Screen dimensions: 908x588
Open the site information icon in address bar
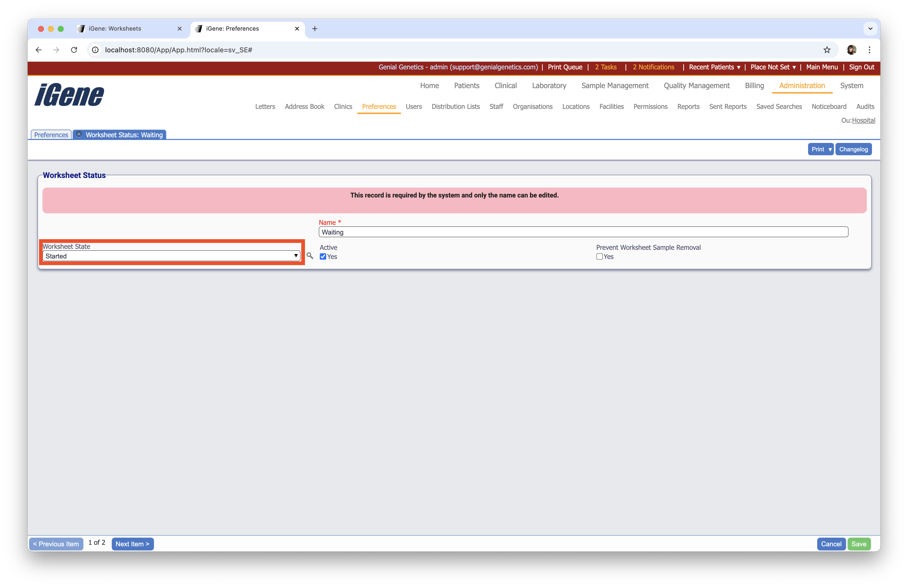tap(95, 50)
